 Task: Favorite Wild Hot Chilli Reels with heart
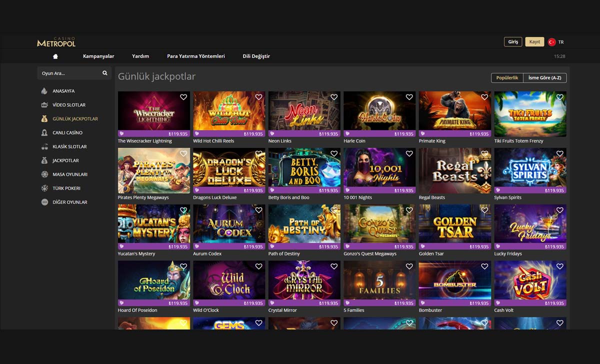click(258, 97)
